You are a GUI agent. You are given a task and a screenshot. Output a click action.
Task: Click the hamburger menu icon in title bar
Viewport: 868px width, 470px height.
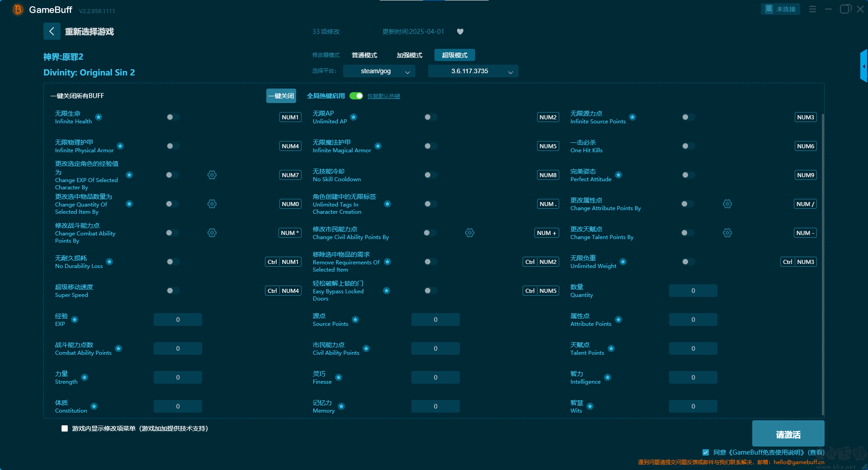[812, 9]
